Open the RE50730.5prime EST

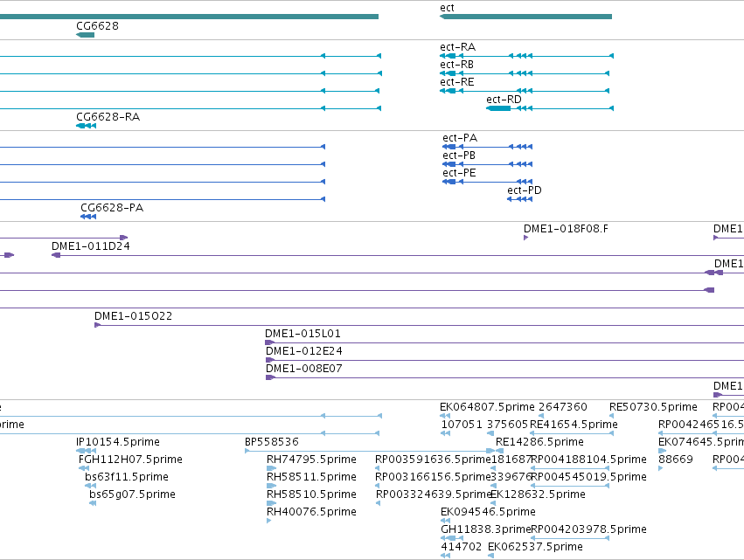(653, 407)
